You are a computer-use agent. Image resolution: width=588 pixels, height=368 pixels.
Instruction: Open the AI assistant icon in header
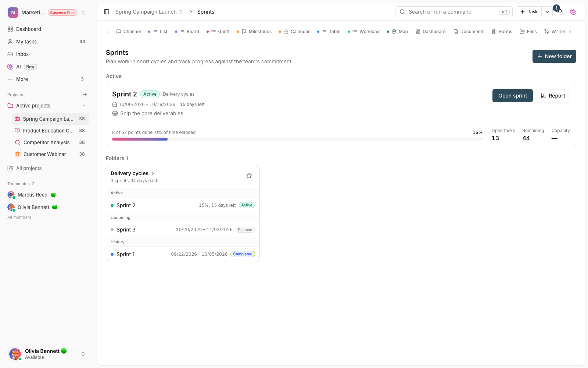(x=573, y=12)
